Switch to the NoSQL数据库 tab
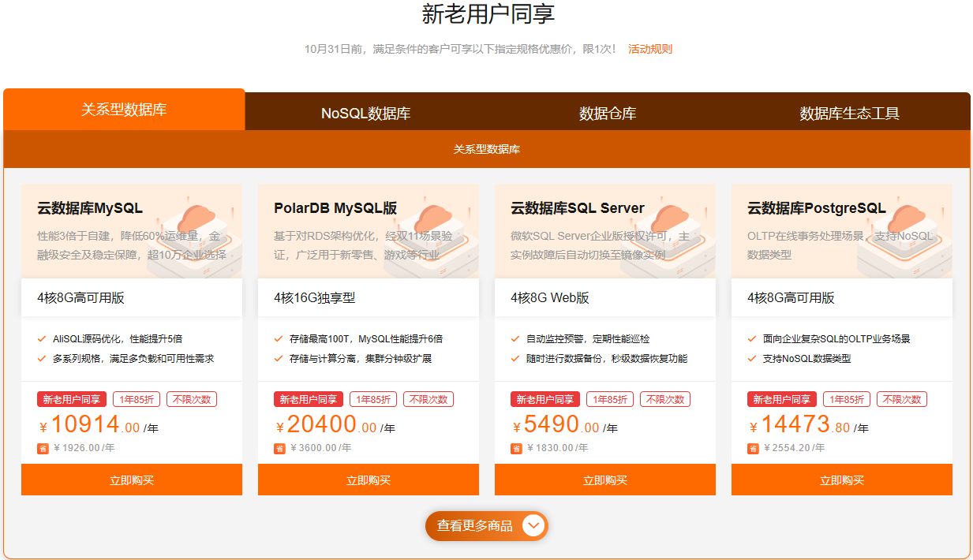 [365, 113]
